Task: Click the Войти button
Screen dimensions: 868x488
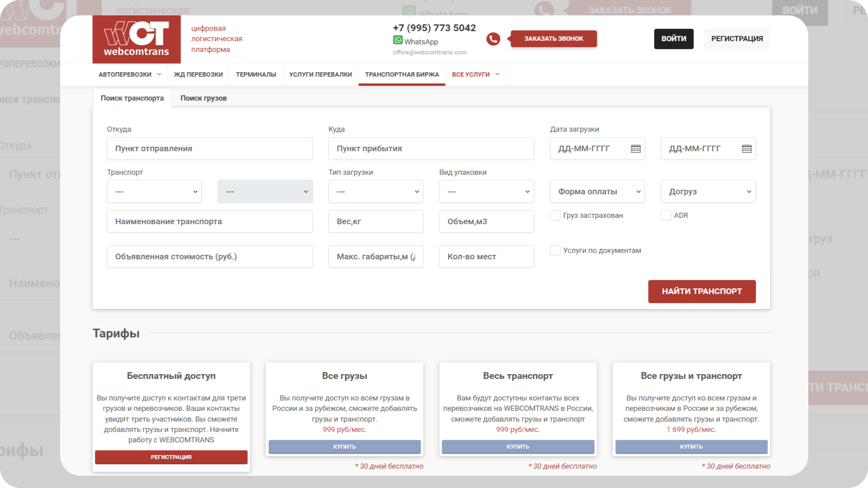Action: coord(674,39)
